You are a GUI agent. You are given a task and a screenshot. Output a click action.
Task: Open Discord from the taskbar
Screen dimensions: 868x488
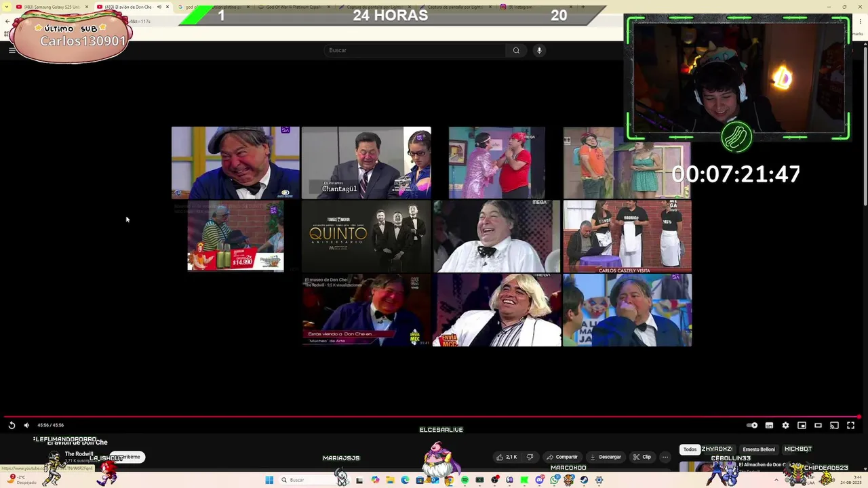point(540,480)
